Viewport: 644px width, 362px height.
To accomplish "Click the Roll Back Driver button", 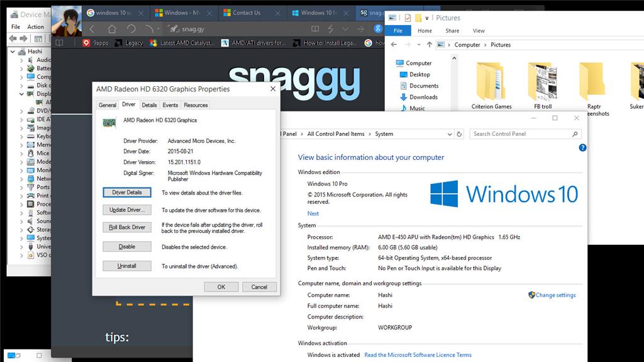I will (x=127, y=227).
